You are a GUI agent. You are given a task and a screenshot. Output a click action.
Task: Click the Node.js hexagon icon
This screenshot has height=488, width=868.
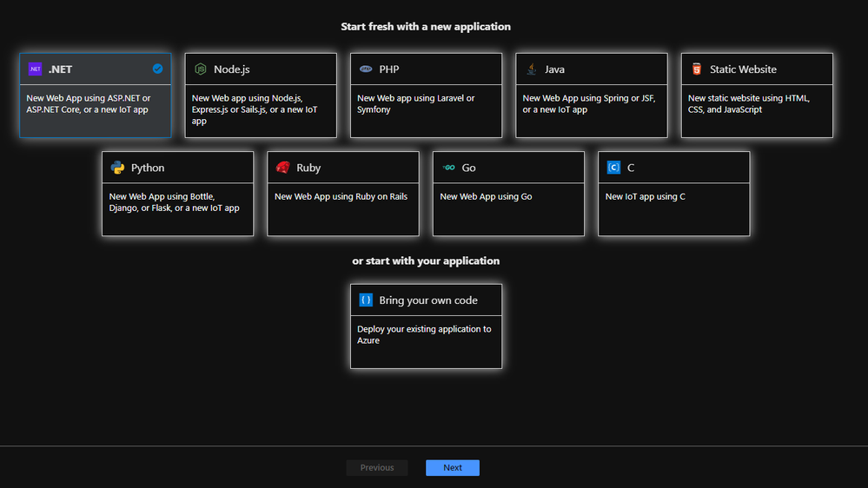[x=201, y=69]
